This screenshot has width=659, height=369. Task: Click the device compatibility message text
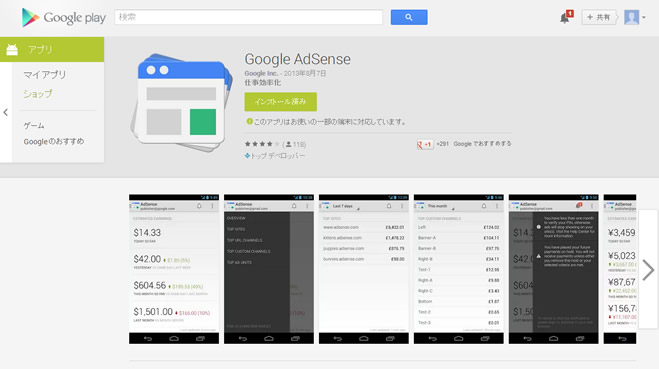[330, 122]
